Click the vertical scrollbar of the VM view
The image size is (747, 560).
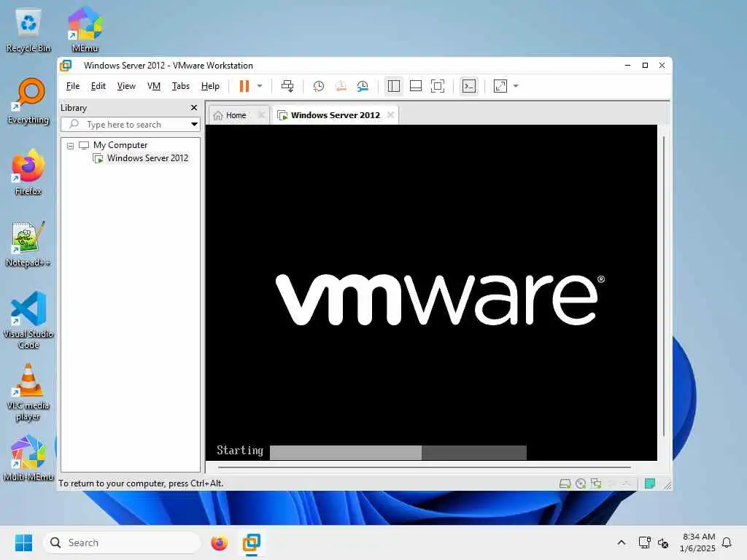pyautogui.click(x=664, y=286)
